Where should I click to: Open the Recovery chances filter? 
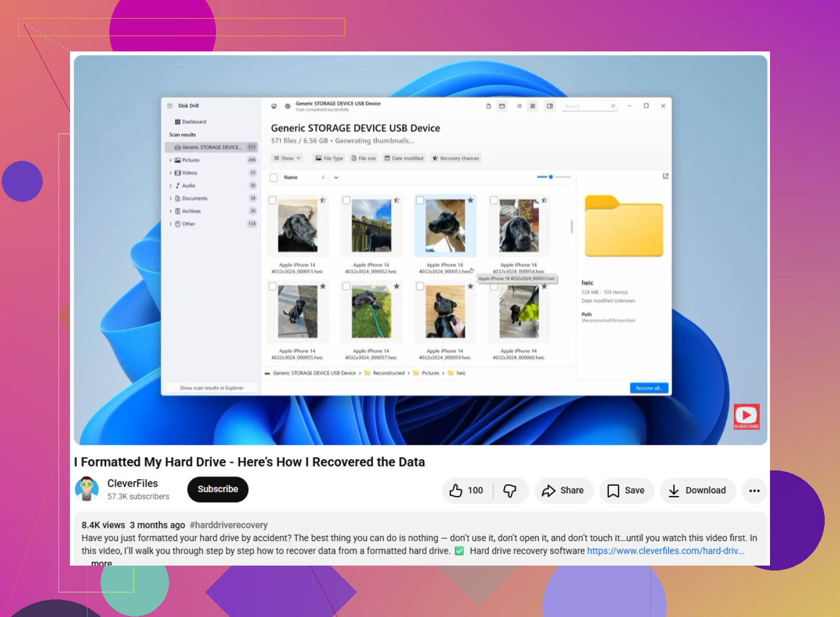(456, 158)
